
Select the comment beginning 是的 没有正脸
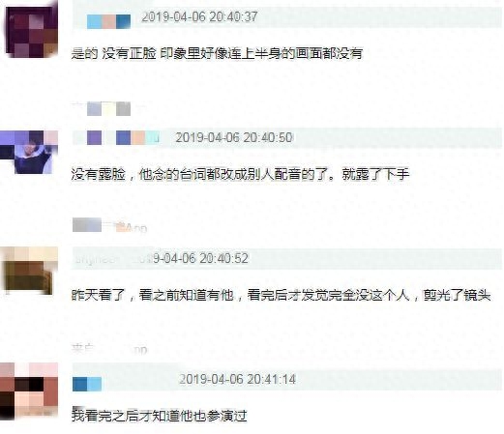(217, 53)
